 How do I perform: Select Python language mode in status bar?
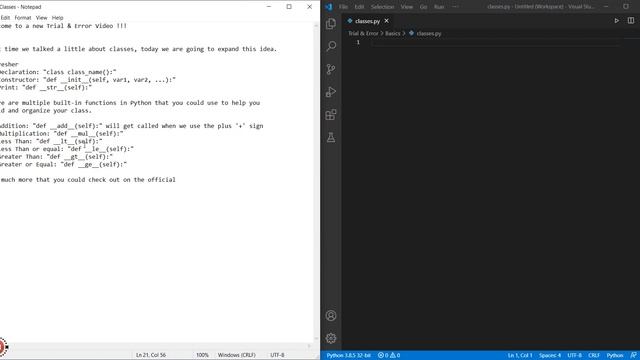click(615, 355)
